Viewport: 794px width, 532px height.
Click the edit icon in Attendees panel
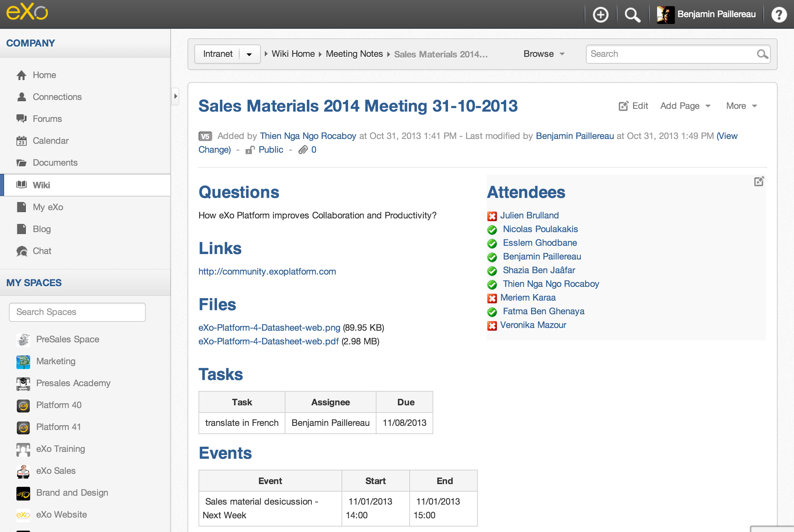pyautogui.click(x=759, y=181)
